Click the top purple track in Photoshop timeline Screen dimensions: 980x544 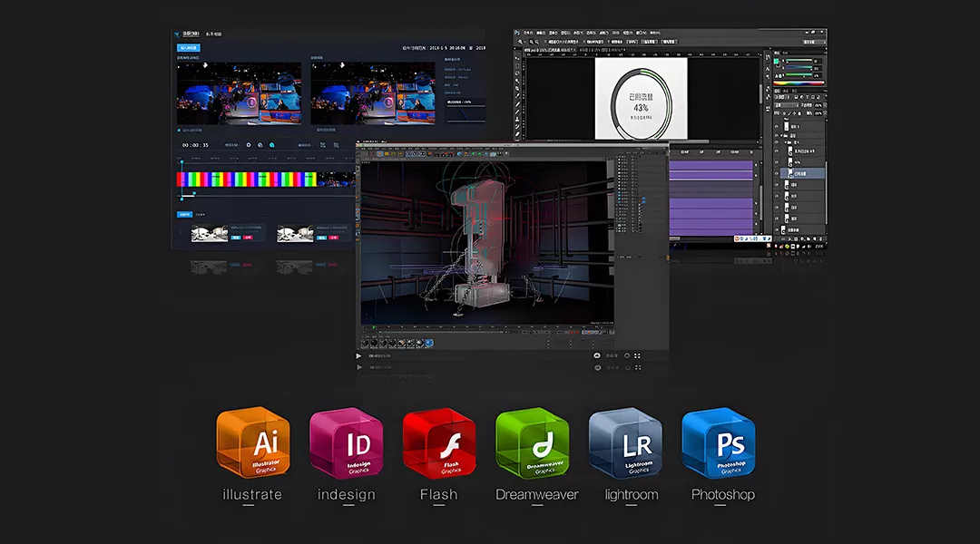(711, 165)
